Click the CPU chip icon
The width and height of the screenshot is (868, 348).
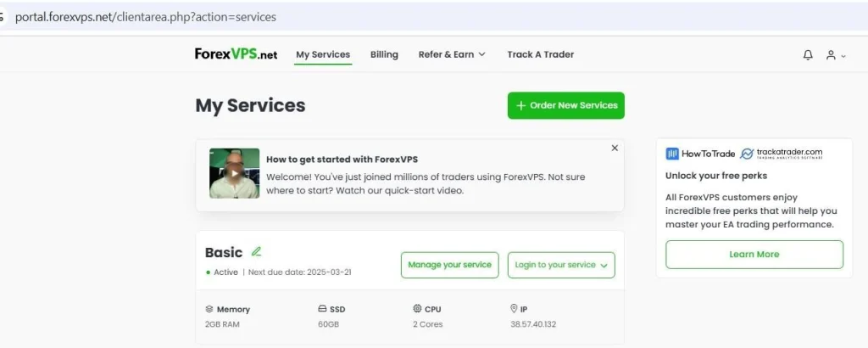pyautogui.click(x=417, y=309)
